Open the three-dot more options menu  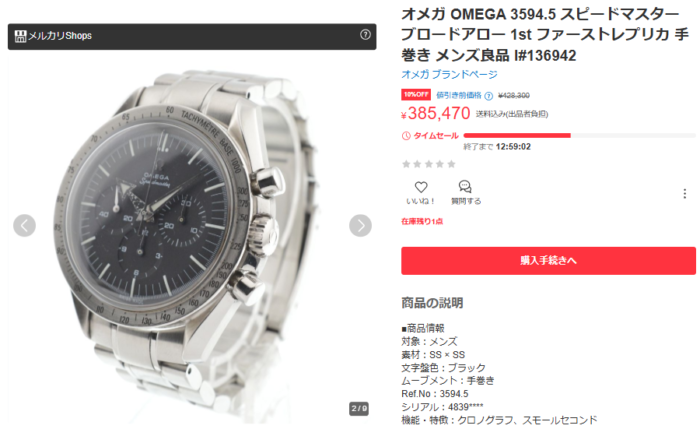coord(684,194)
